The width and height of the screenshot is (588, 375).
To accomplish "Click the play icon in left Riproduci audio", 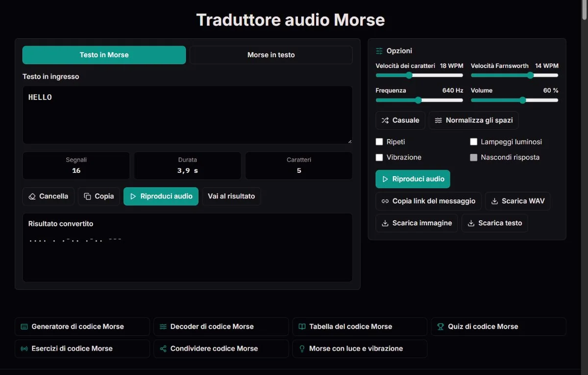I will tap(133, 196).
